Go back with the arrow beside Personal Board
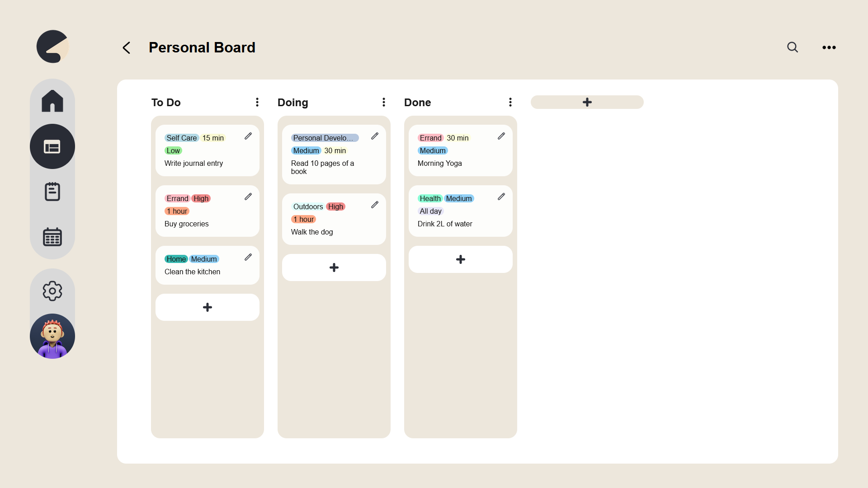868x488 pixels. [x=127, y=47]
